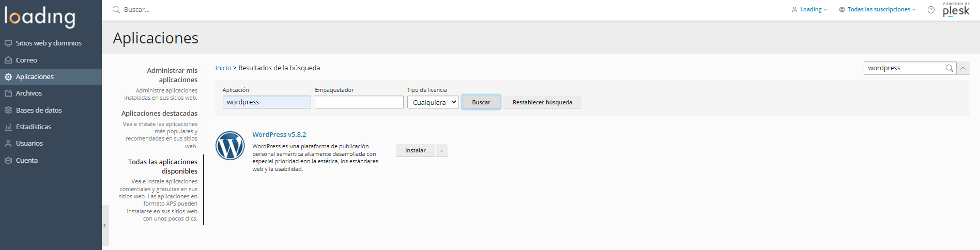Click the Cuenta briefcase icon
Viewport: 980px width, 250px height.
[x=8, y=161]
